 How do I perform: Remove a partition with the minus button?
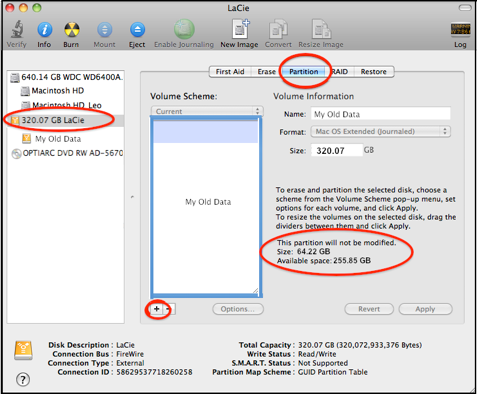point(169,309)
